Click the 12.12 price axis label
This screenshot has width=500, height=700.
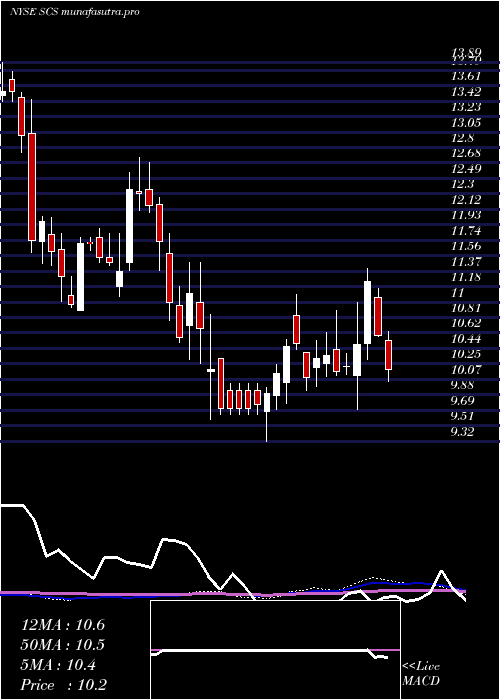pos(466,200)
